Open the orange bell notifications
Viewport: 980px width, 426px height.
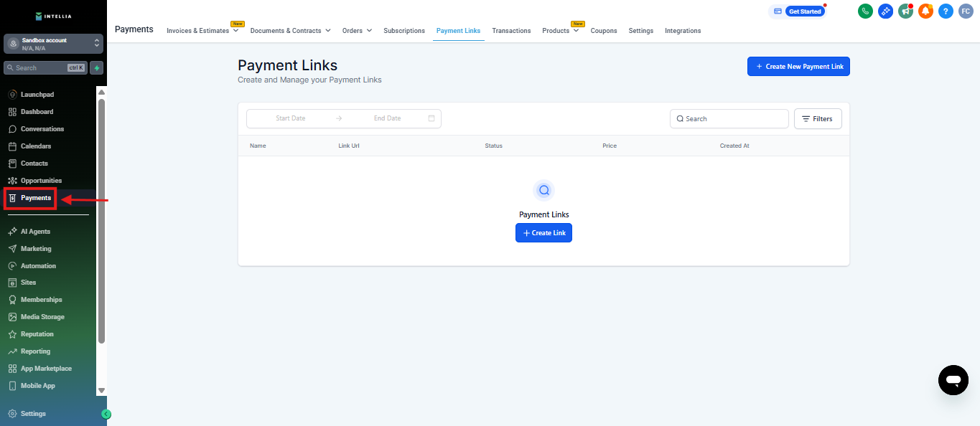[x=925, y=11]
